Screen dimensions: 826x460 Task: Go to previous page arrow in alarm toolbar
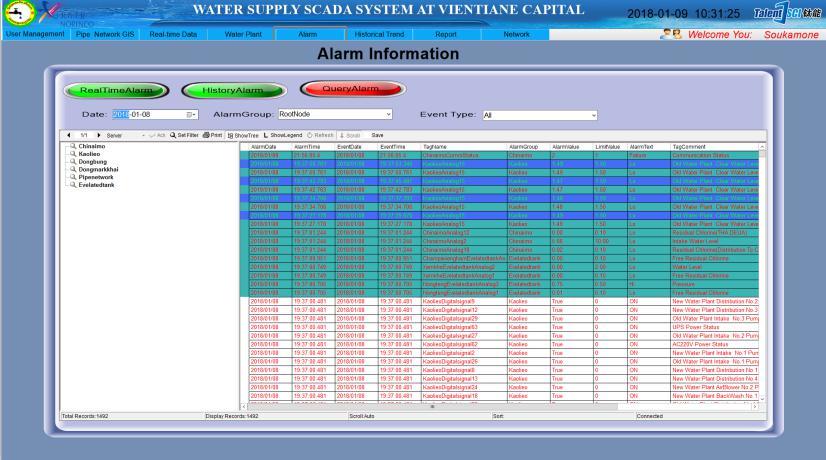68,135
